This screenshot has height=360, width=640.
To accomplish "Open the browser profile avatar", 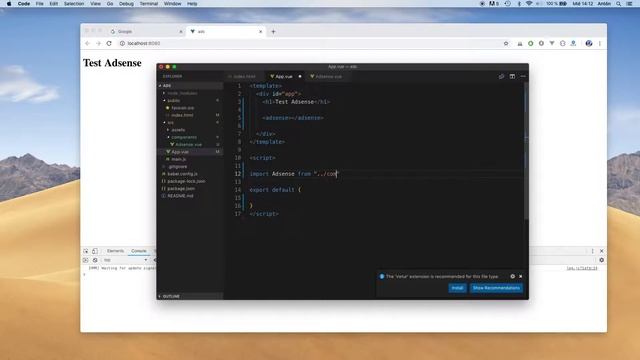I will tap(589, 43).
